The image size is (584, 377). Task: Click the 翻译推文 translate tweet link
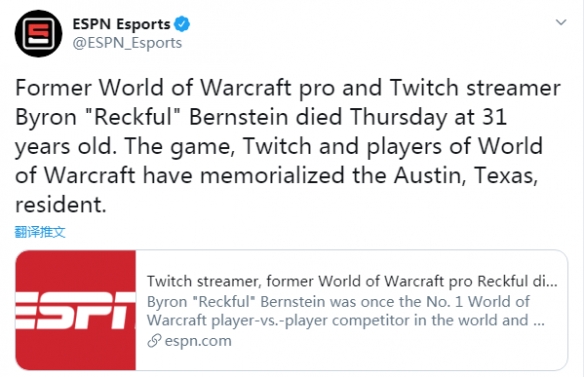(x=40, y=232)
